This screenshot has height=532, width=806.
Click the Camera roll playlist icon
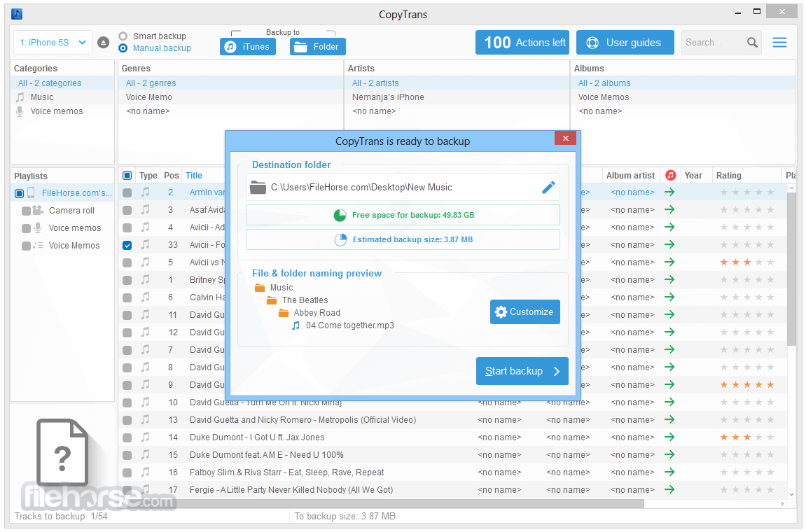(38, 210)
